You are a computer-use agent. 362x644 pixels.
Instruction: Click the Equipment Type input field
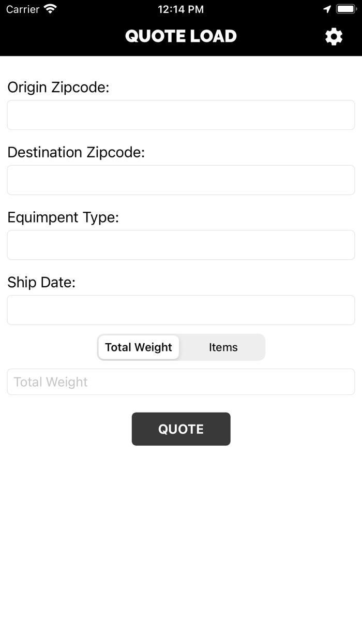point(181,245)
